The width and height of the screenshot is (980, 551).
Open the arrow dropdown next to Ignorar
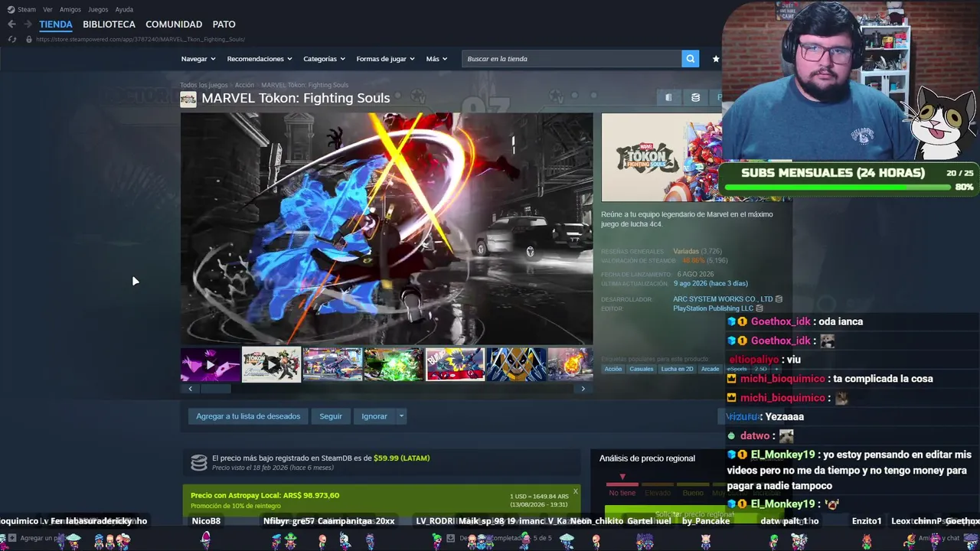click(401, 416)
